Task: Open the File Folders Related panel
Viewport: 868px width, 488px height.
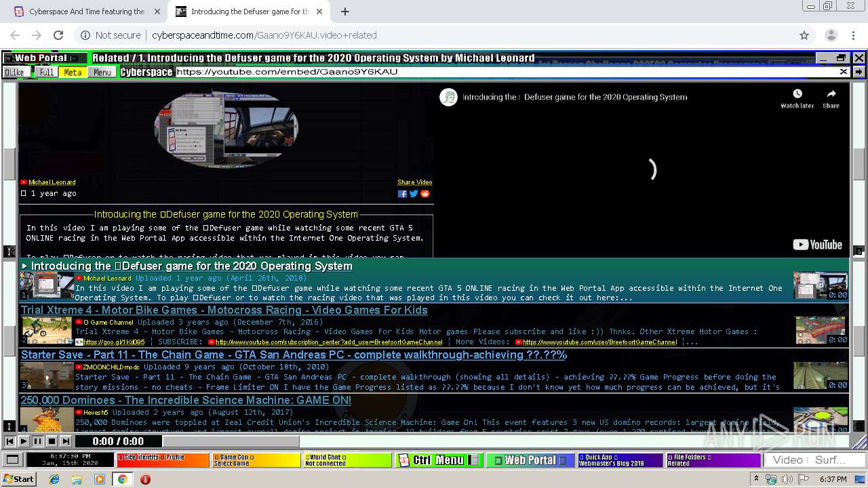Action: click(713, 460)
